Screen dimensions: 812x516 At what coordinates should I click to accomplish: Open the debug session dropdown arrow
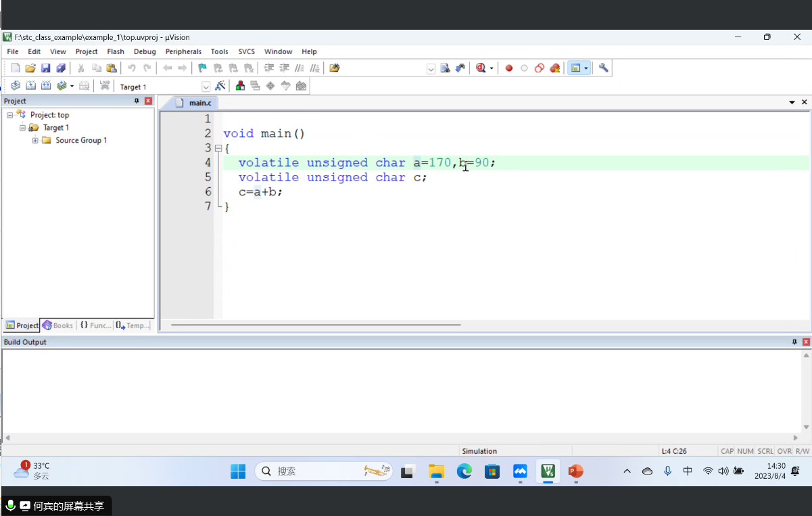[492, 68]
